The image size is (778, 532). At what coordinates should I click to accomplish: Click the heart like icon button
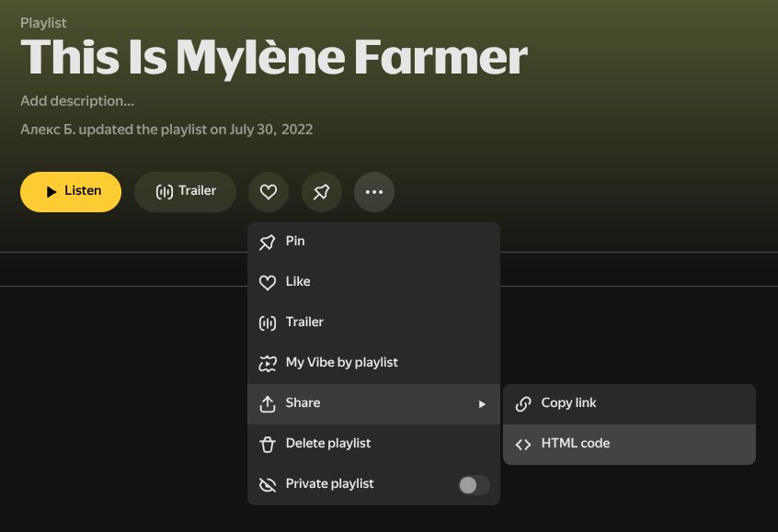pos(269,192)
